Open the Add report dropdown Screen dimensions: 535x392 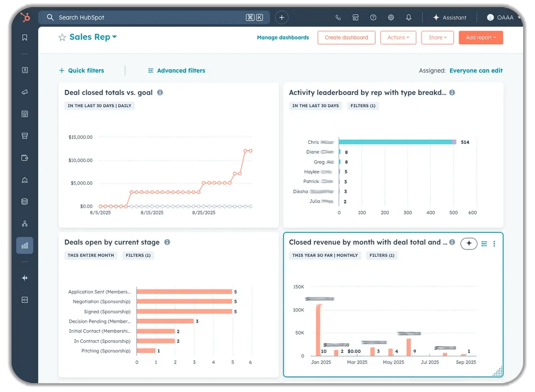[x=480, y=37]
